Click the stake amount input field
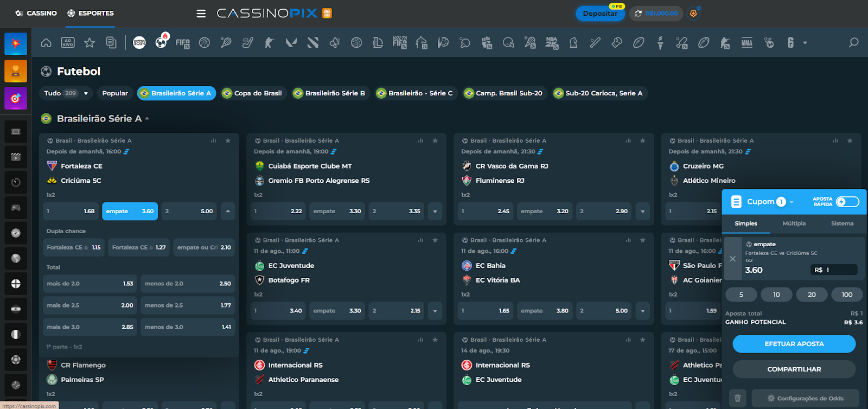 point(834,270)
